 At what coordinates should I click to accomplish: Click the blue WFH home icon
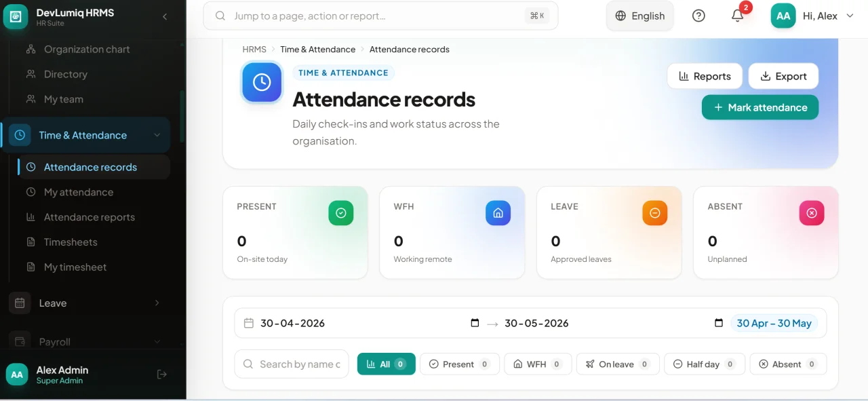498,213
